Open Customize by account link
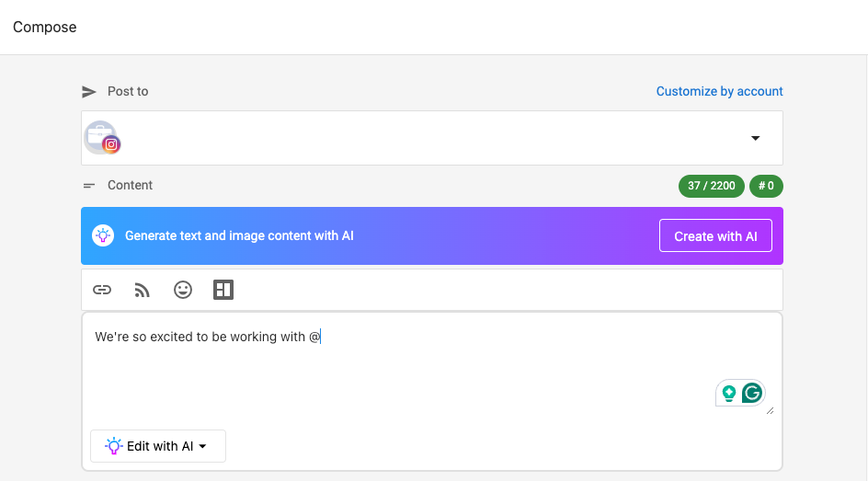Image resolution: width=868 pixels, height=481 pixels. point(719,91)
